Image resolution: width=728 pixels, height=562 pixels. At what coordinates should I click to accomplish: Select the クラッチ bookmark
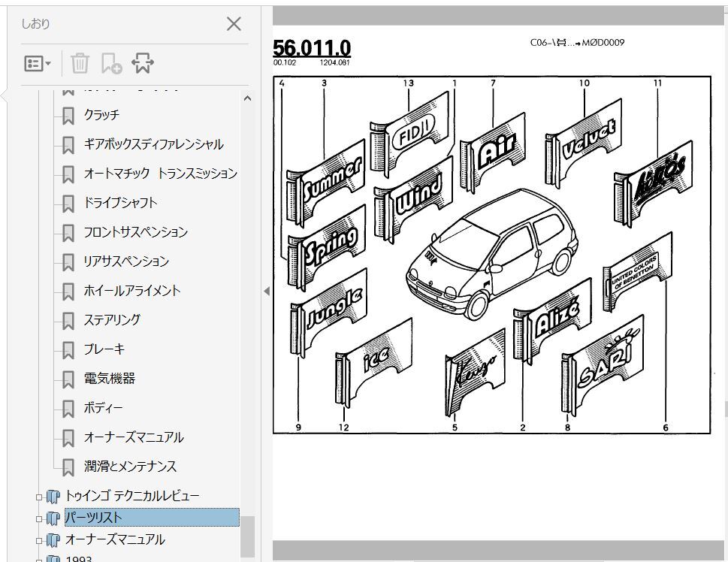coord(101,115)
